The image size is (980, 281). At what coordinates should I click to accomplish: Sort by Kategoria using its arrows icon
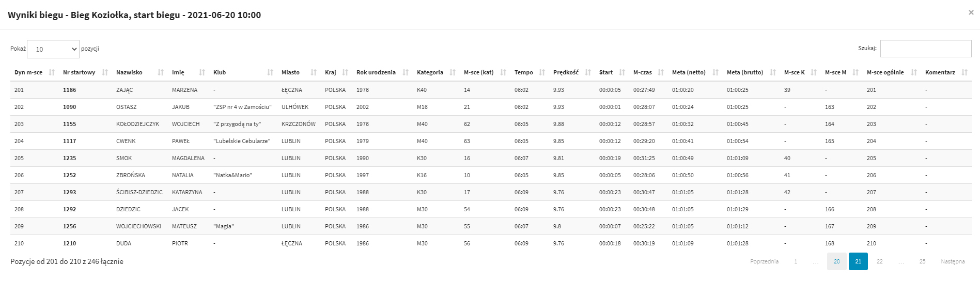(453, 73)
